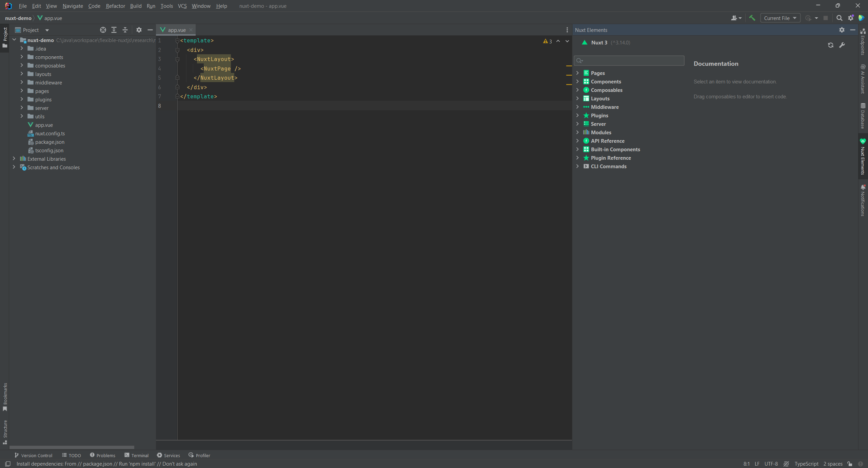The width and height of the screenshot is (868, 468).
Task: Hide the Nuxt Elements panel
Action: click(x=853, y=30)
